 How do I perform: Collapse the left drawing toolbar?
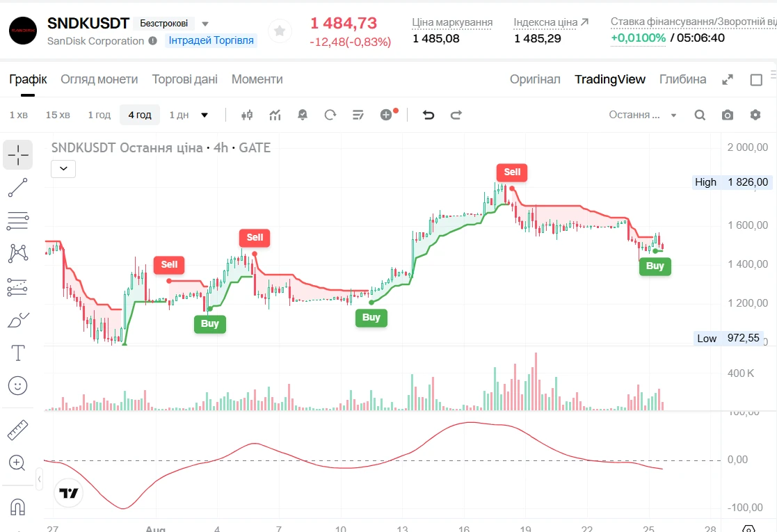click(39, 479)
